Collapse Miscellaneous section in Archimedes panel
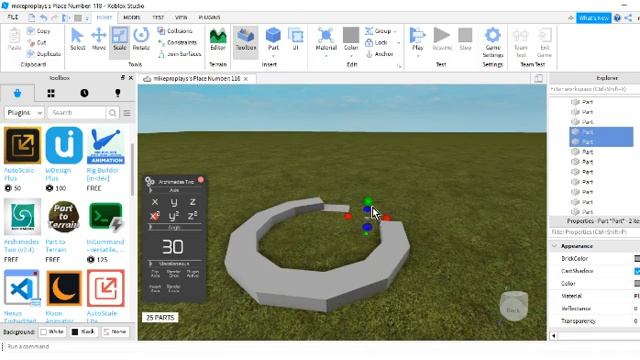The width and height of the screenshot is (640, 360). pos(151,264)
